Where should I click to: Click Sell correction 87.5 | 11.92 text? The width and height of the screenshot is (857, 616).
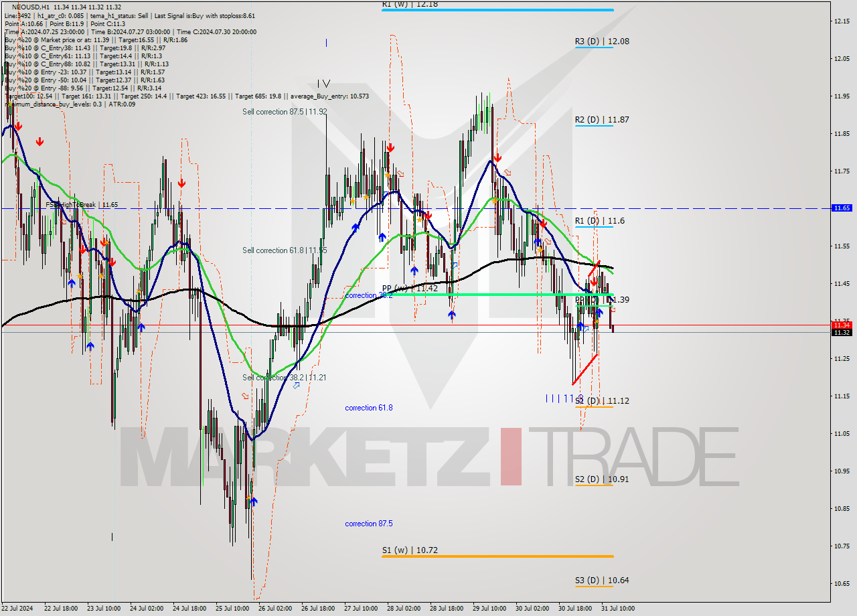[x=285, y=112]
